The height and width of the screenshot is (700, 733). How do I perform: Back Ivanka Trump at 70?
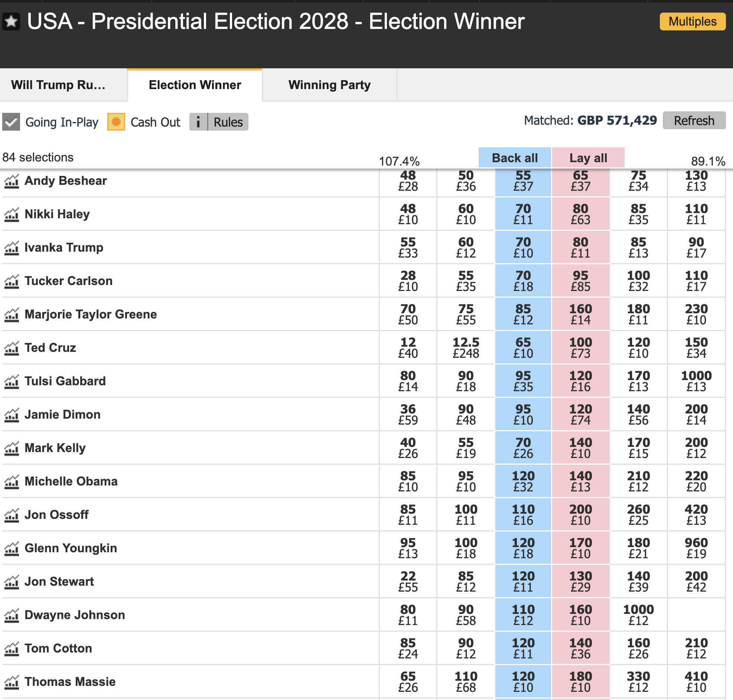coord(523,248)
